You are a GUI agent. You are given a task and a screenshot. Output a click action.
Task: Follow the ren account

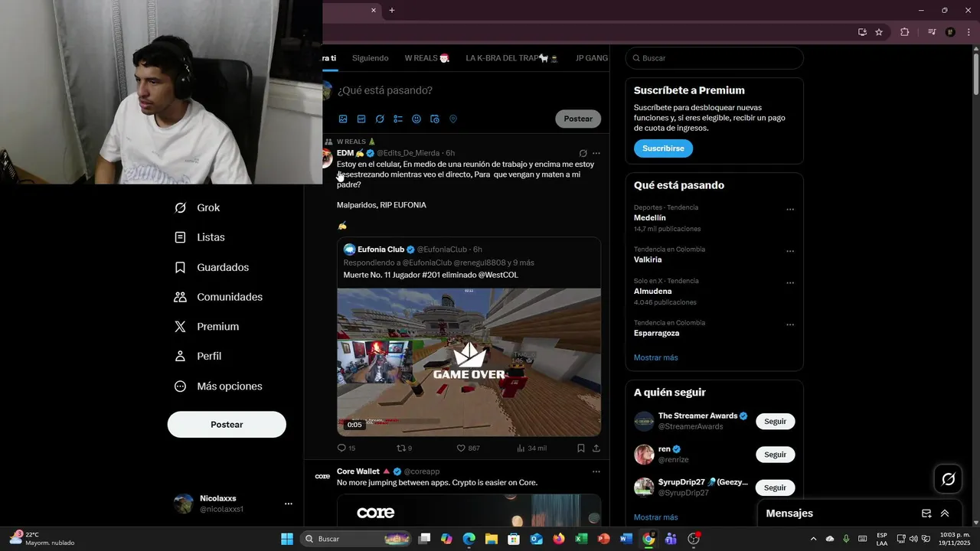pyautogui.click(x=775, y=455)
